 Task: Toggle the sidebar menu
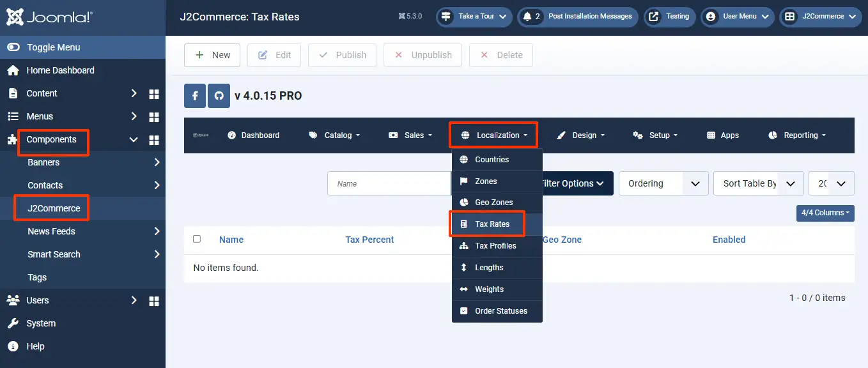[82, 47]
